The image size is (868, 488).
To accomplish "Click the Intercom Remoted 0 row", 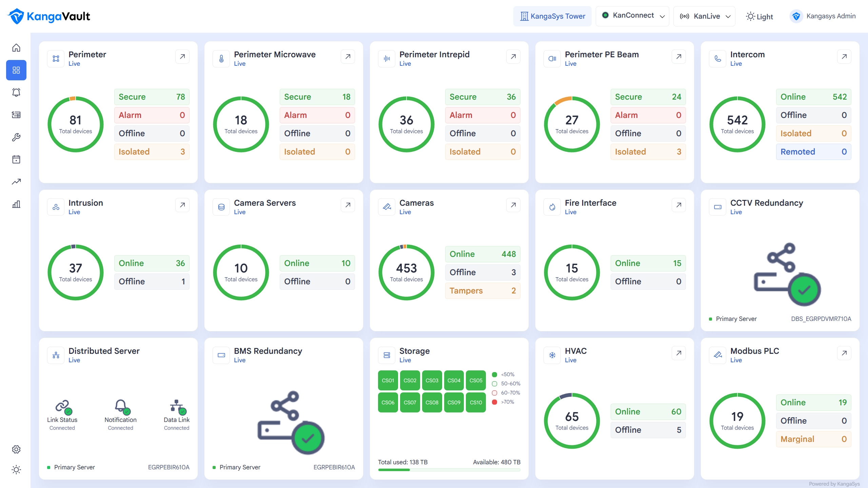I will pos(814,152).
